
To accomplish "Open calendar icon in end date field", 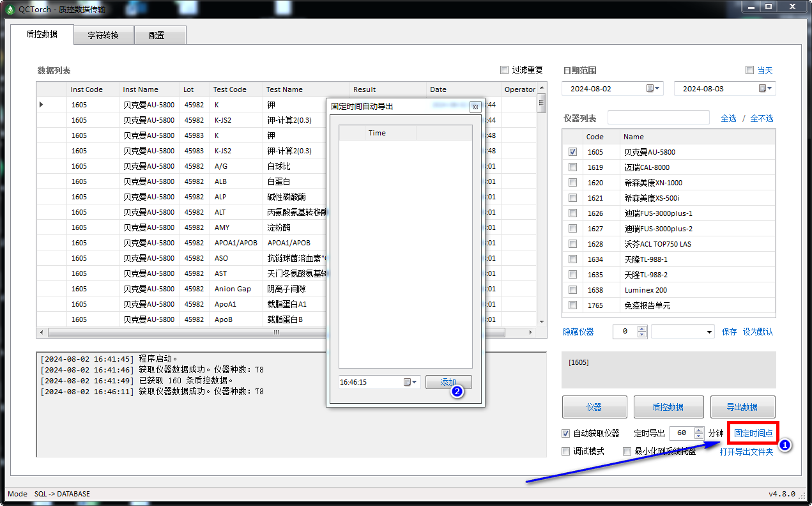I will click(x=765, y=89).
